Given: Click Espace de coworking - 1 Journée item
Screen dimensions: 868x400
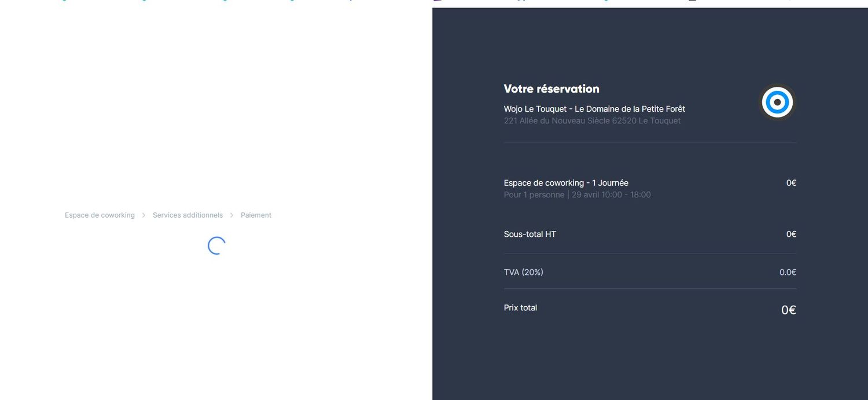Looking at the screenshot, I should tap(566, 183).
